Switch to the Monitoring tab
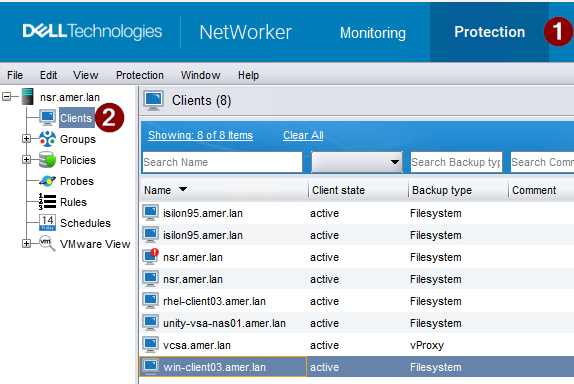This screenshot has width=574, height=384. pyautogui.click(x=373, y=33)
